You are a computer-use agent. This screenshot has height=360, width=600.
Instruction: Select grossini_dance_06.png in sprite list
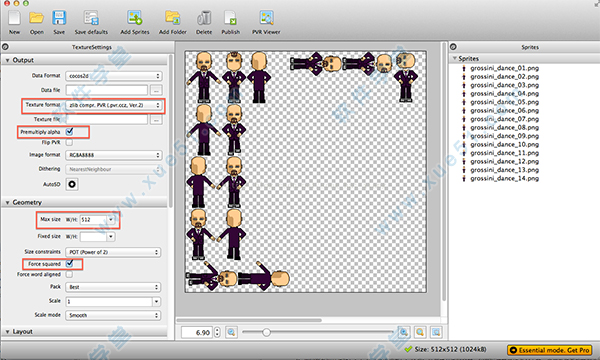[504, 110]
